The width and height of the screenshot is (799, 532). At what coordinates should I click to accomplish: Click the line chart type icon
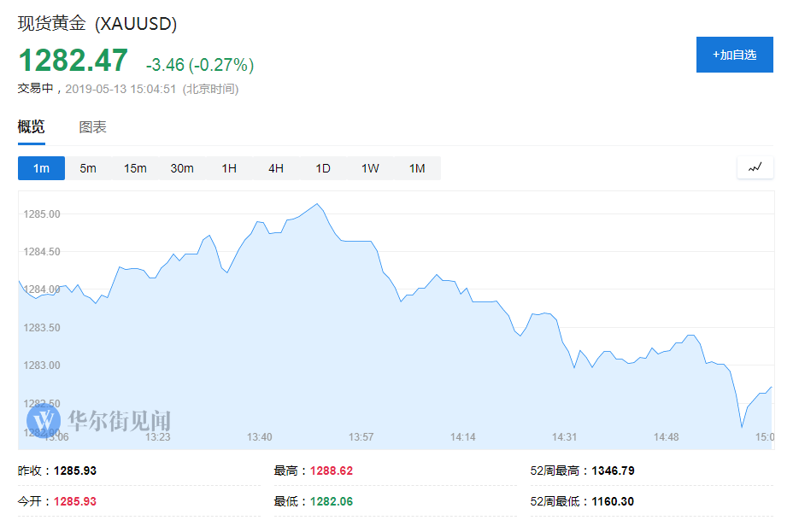click(x=755, y=168)
